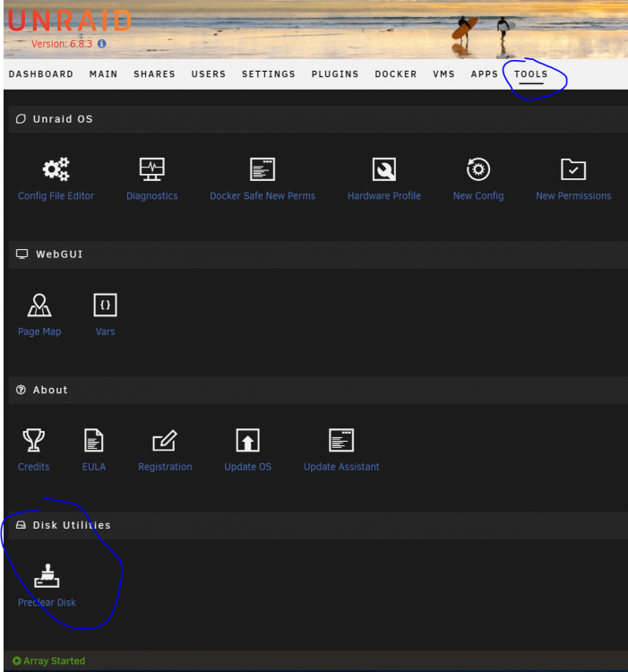Click the Preclear Disk brush icon
628x672 pixels.
[x=47, y=575]
